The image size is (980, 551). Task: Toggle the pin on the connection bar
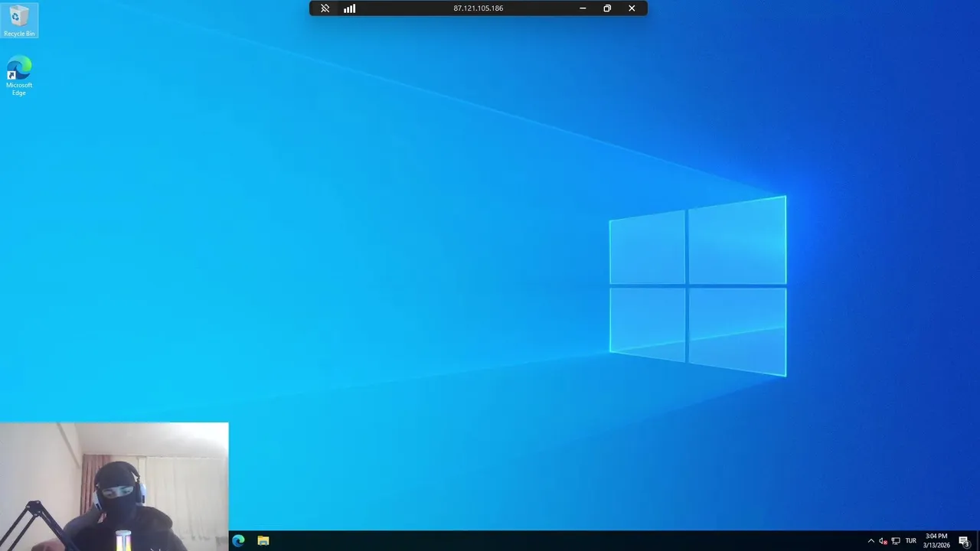pyautogui.click(x=325, y=8)
